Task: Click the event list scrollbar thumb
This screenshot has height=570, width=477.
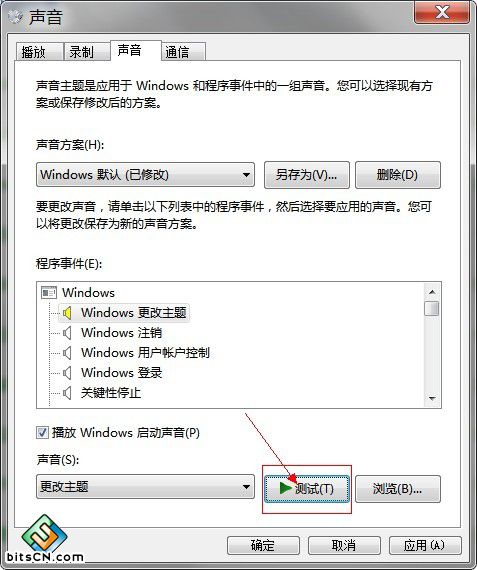Action: click(432, 308)
